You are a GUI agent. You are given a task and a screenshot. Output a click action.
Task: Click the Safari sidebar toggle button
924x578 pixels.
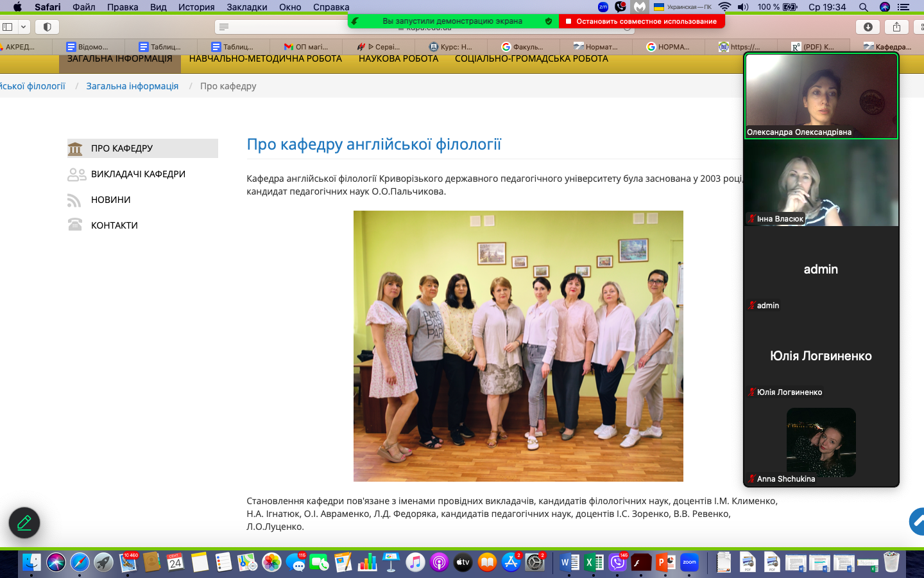8,27
